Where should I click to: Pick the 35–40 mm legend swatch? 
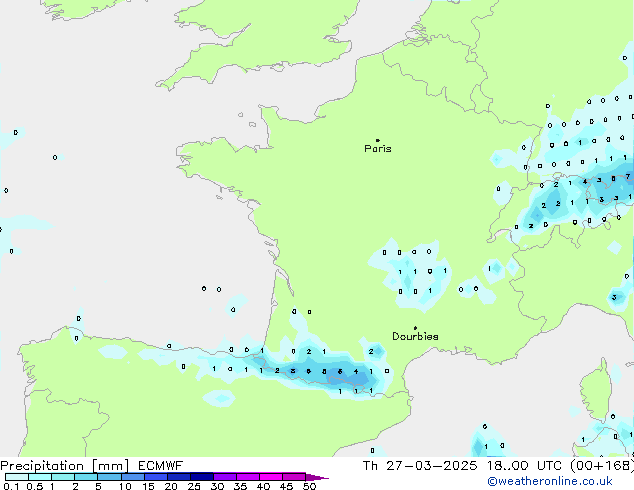coord(247,477)
